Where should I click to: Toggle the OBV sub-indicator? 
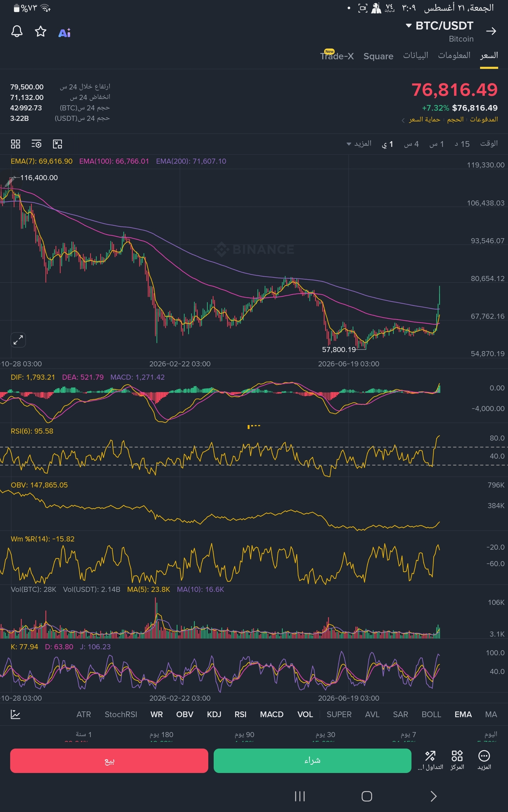[185, 714]
